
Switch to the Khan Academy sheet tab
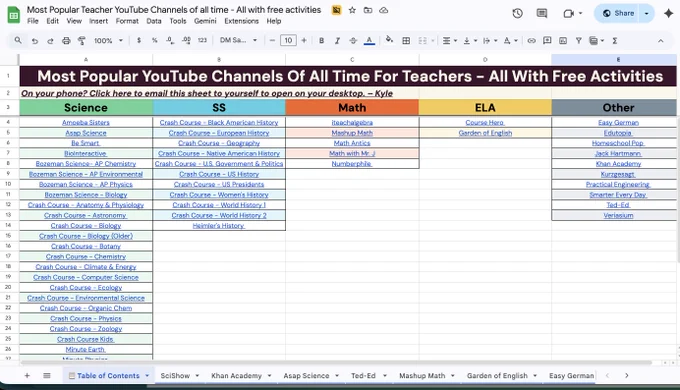[236, 375]
